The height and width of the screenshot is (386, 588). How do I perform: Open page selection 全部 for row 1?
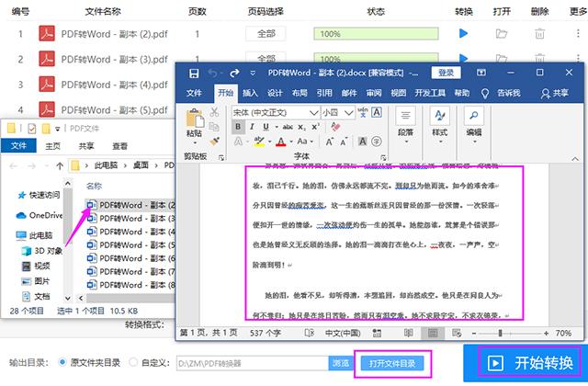pyautogui.click(x=266, y=34)
